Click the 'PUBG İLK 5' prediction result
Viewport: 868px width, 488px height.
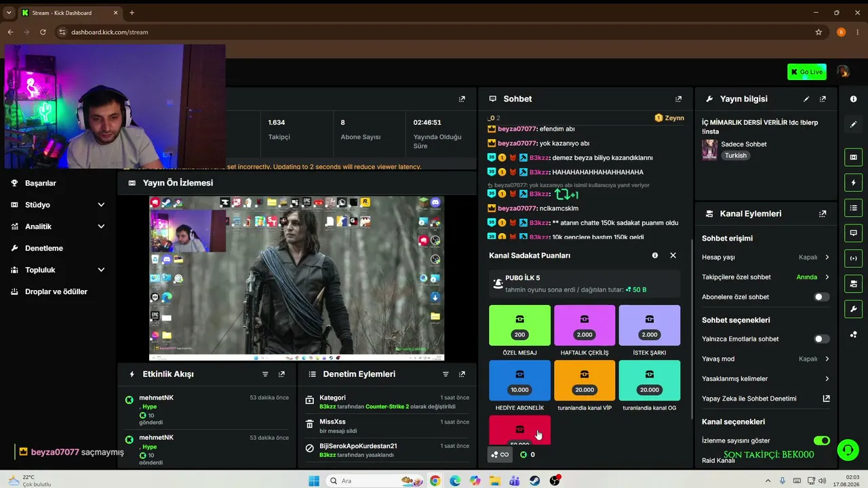pyautogui.click(x=585, y=283)
